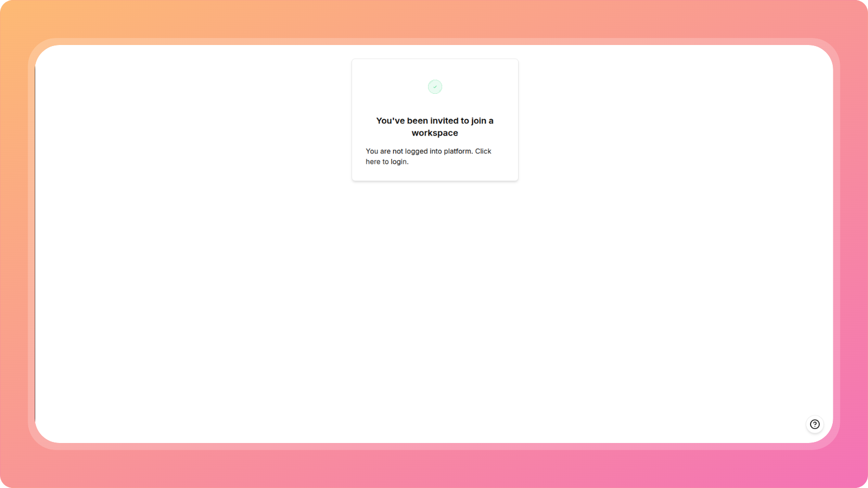Click the word 'Click' in login message
Image resolution: width=868 pixels, height=488 pixels.
(483, 151)
